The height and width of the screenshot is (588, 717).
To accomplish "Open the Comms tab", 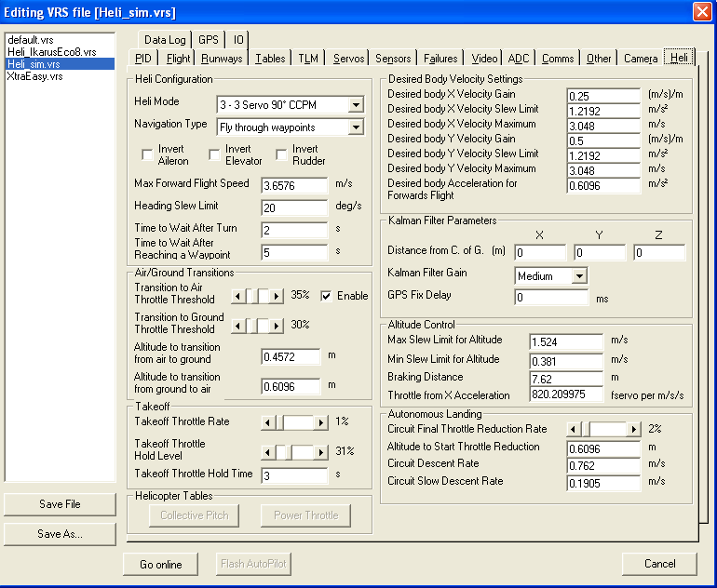I will point(558,59).
